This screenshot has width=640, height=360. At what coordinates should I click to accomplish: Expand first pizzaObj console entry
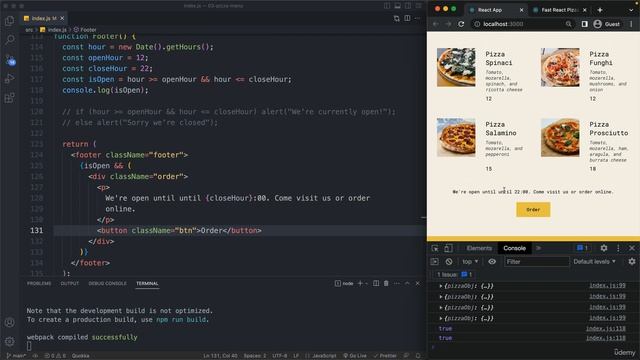tap(440, 286)
